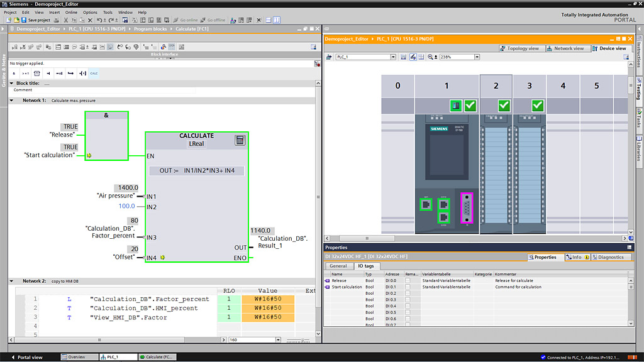The height and width of the screenshot is (362, 644).
Task: Click the 100.0 IN2 constant value
Action: coord(126,206)
